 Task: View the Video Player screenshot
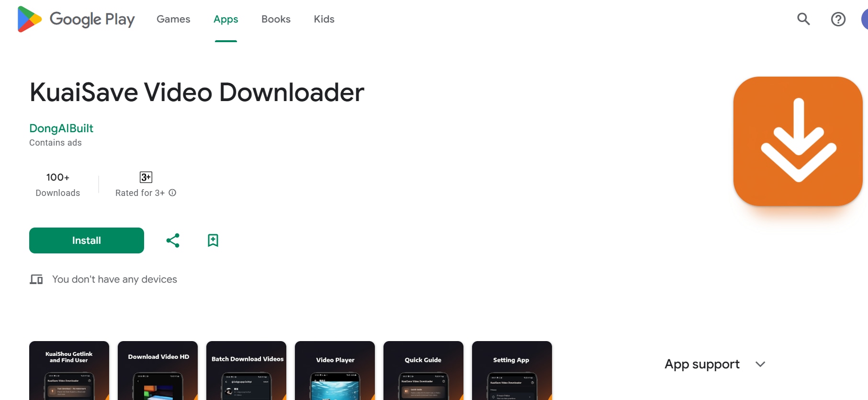tap(335, 370)
